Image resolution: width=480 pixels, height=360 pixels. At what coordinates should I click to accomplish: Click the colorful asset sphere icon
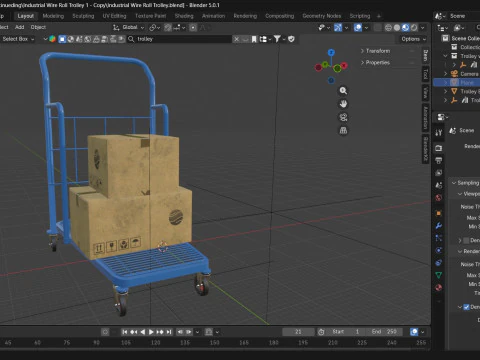[52, 39]
